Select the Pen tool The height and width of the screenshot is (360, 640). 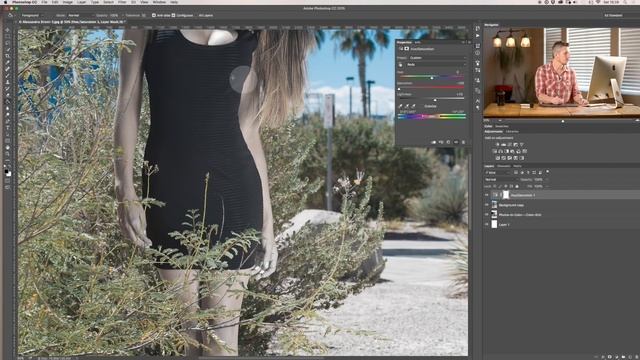(8, 121)
